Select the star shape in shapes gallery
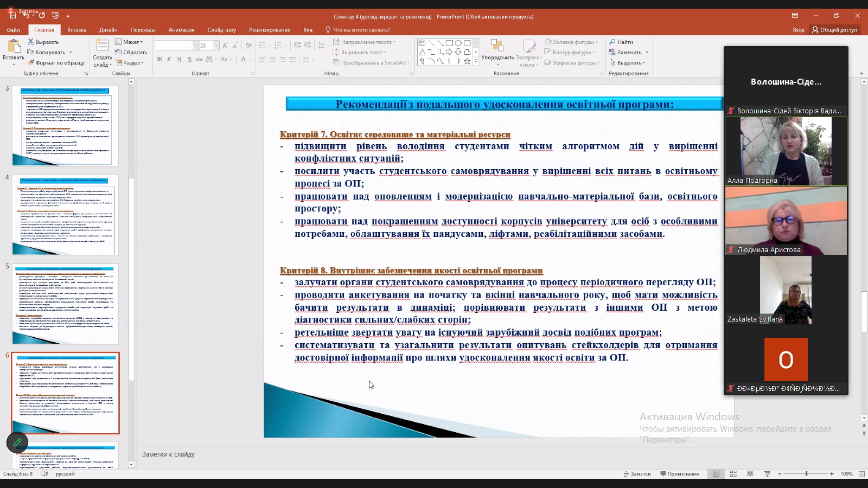Screen dimensions: 868x488 pos(467,62)
